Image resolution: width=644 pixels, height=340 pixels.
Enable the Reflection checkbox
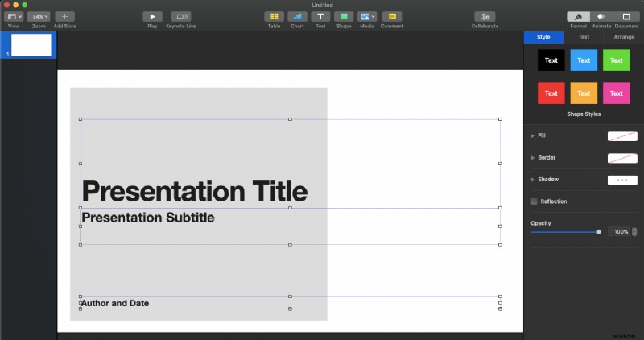(534, 201)
